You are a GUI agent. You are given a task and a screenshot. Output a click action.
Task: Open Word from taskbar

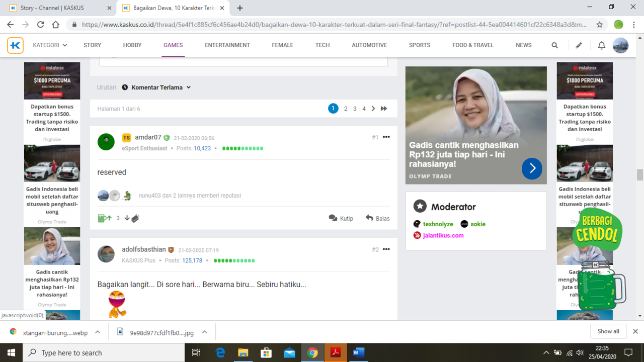[358, 352]
